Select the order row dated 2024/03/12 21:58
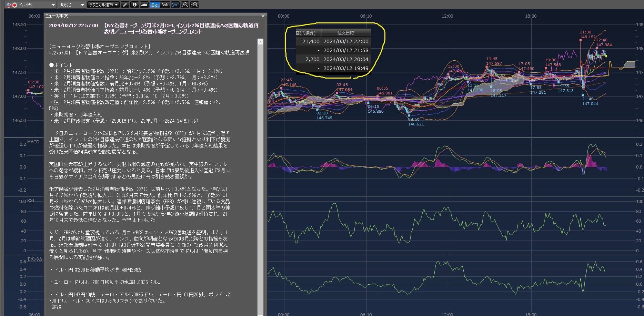 (x=333, y=50)
